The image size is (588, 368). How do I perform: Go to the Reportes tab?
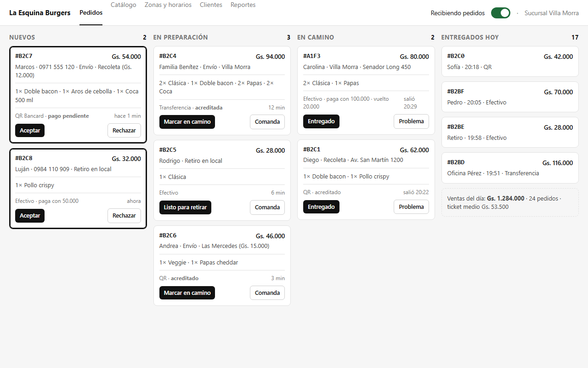click(243, 5)
